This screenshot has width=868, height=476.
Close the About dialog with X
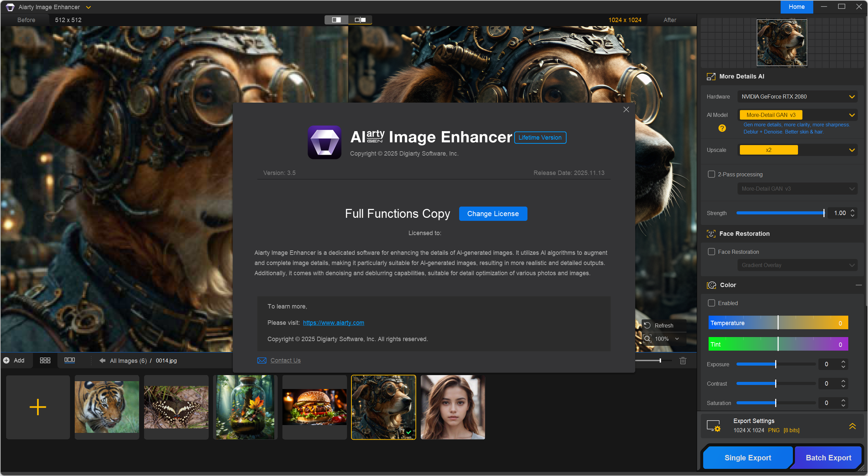click(626, 109)
